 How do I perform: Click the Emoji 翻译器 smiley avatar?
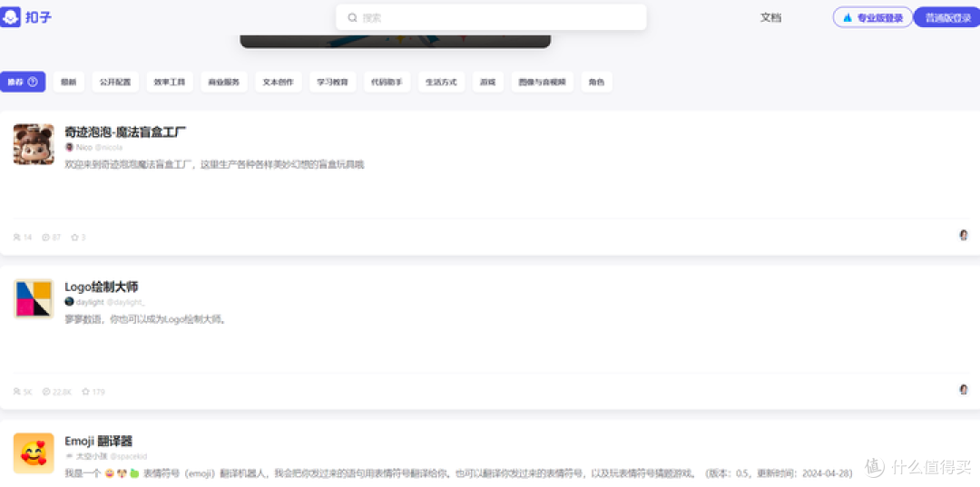pos(34,453)
